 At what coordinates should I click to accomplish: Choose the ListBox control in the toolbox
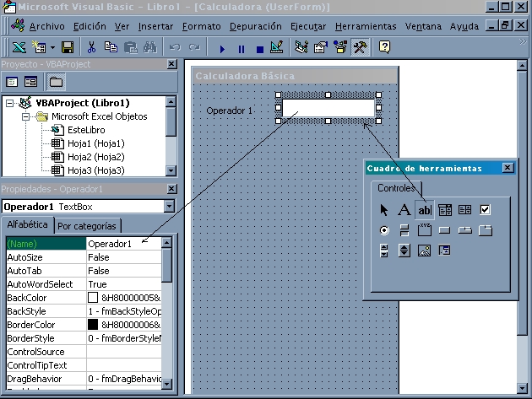click(x=465, y=209)
